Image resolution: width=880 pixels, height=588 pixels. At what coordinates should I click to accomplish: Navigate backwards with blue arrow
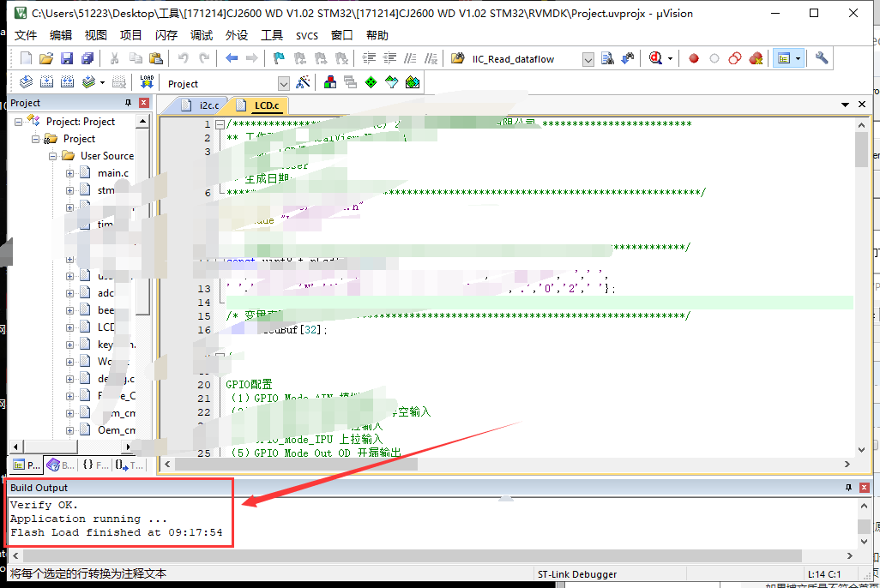[x=232, y=58]
